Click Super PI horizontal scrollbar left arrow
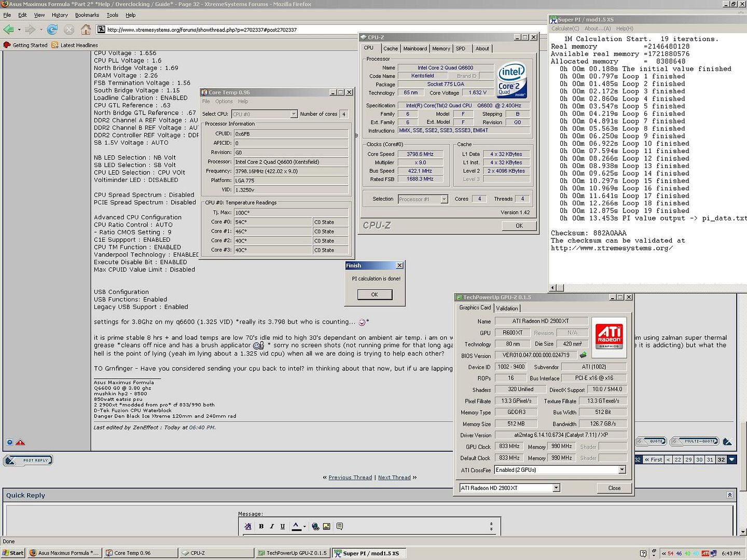 coord(553,287)
